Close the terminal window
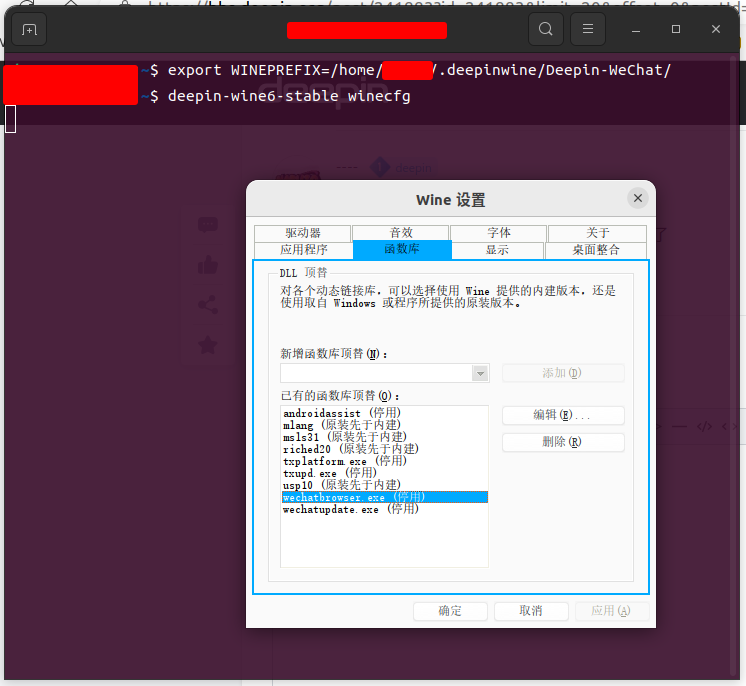Viewport: 746px width, 686px height. (716, 29)
